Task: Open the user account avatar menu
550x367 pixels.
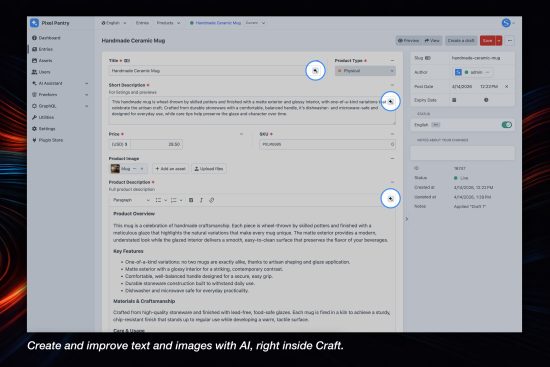Action: (506, 23)
